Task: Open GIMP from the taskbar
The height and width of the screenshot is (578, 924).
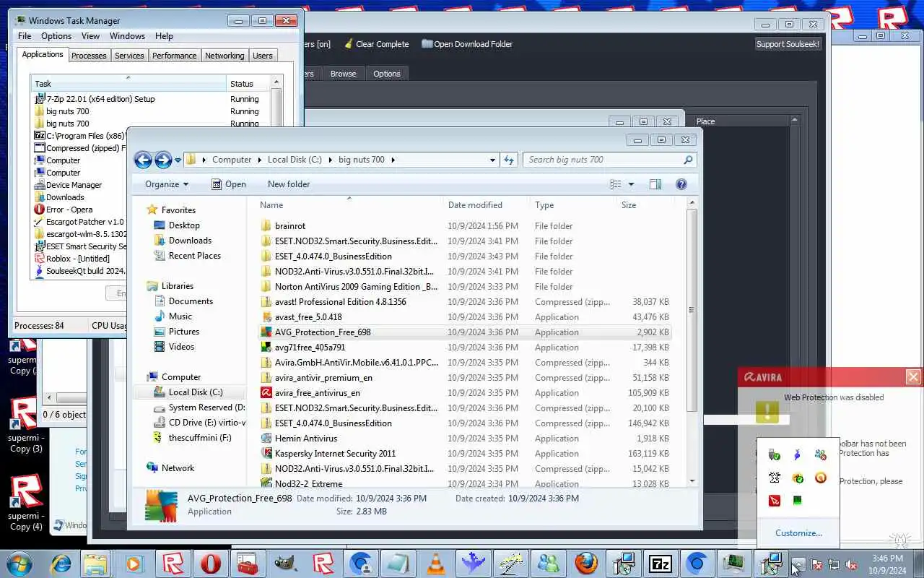Action: coord(285,564)
